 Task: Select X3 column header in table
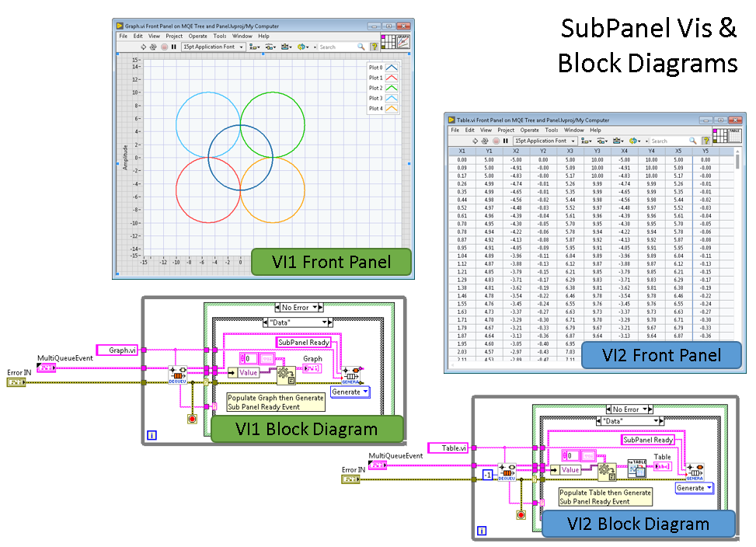pyautogui.click(x=570, y=152)
